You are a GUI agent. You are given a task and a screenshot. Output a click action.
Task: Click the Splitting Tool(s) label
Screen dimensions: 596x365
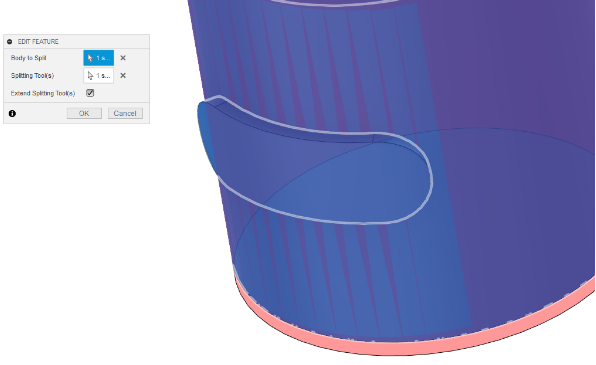click(x=32, y=75)
